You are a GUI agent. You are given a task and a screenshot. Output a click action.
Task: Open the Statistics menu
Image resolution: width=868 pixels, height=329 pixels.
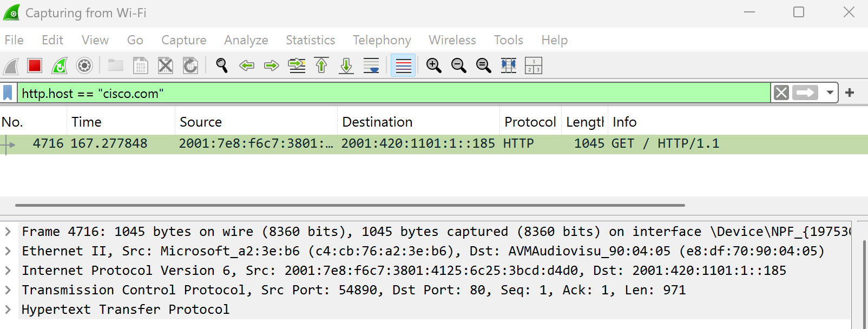[311, 40]
